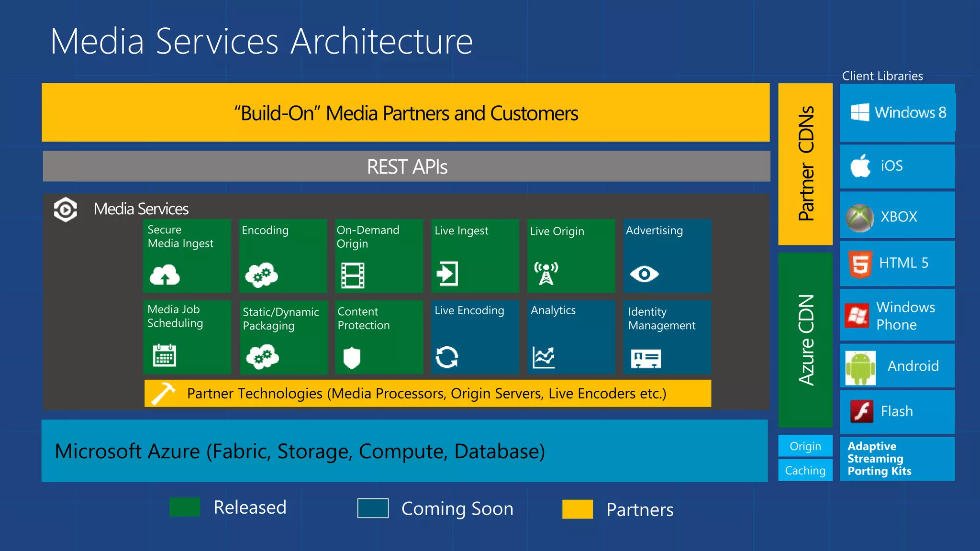Screen dimensions: 980x551
Task: Click the Client Libraries label
Action: pos(882,76)
